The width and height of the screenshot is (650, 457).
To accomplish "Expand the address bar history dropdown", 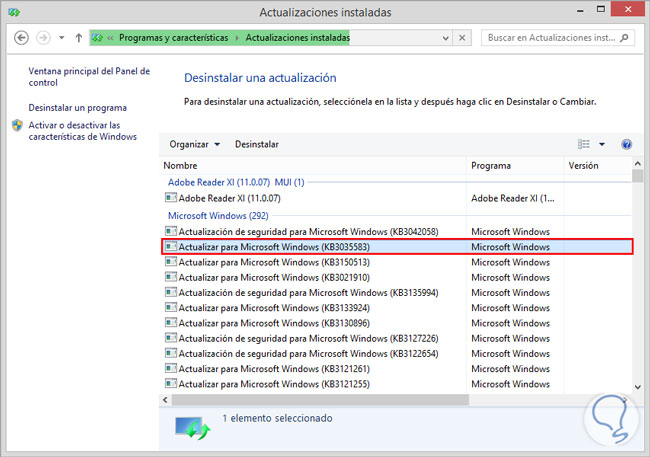I will (446, 38).
